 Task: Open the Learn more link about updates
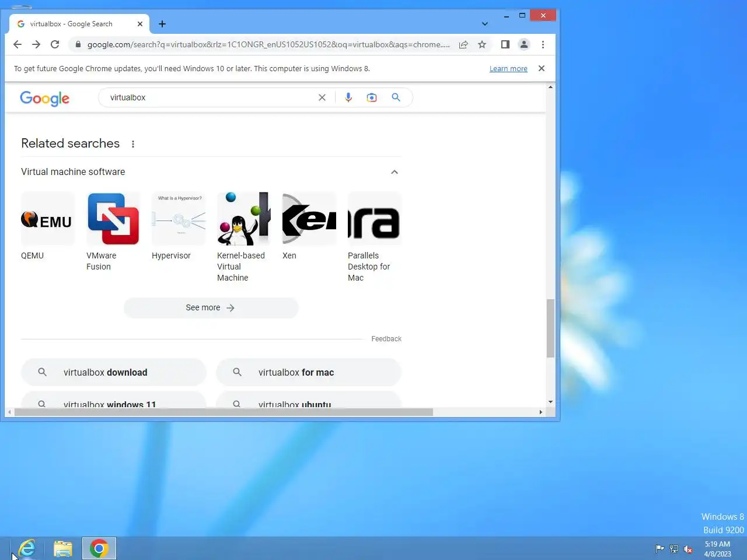click(508, 68)
